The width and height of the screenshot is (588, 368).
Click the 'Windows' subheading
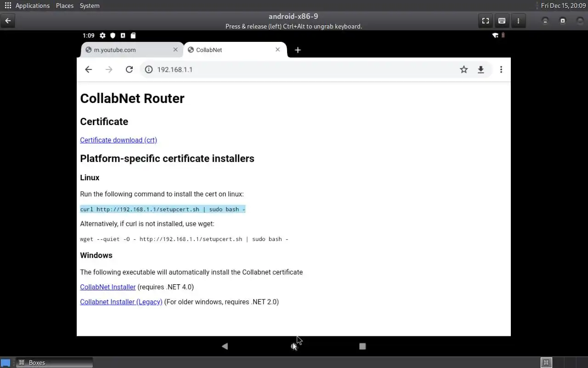pos(96,255)
